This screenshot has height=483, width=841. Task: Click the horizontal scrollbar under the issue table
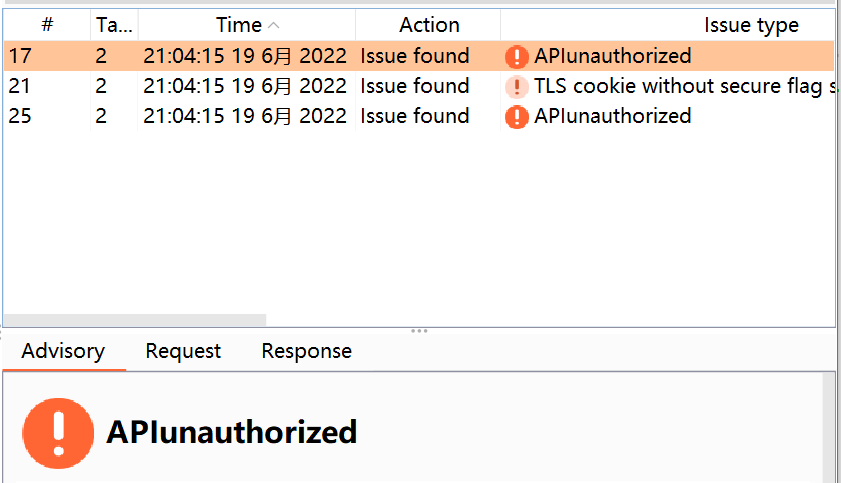pos(135,320)
